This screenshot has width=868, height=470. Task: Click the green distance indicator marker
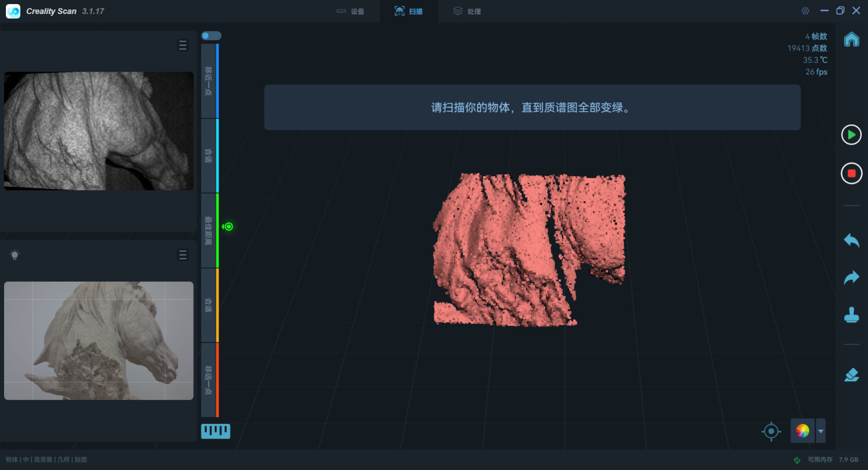coord(228,226)
